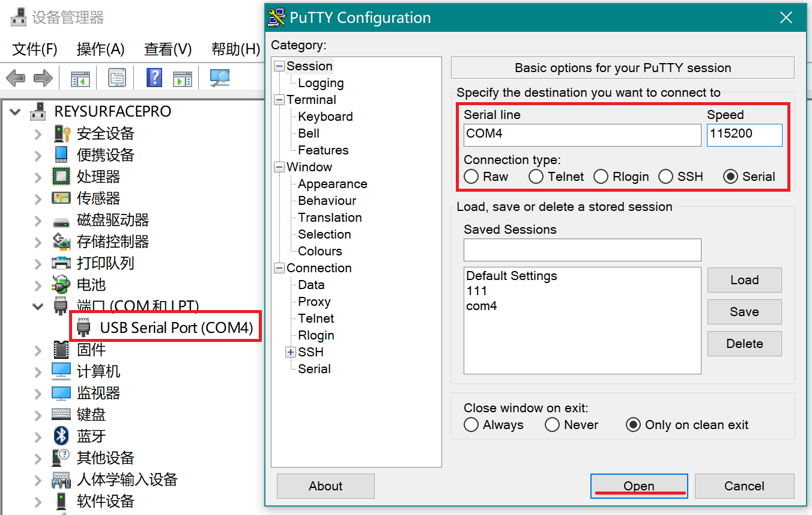Select the Colours item in Window category

(x=320, y=251)
